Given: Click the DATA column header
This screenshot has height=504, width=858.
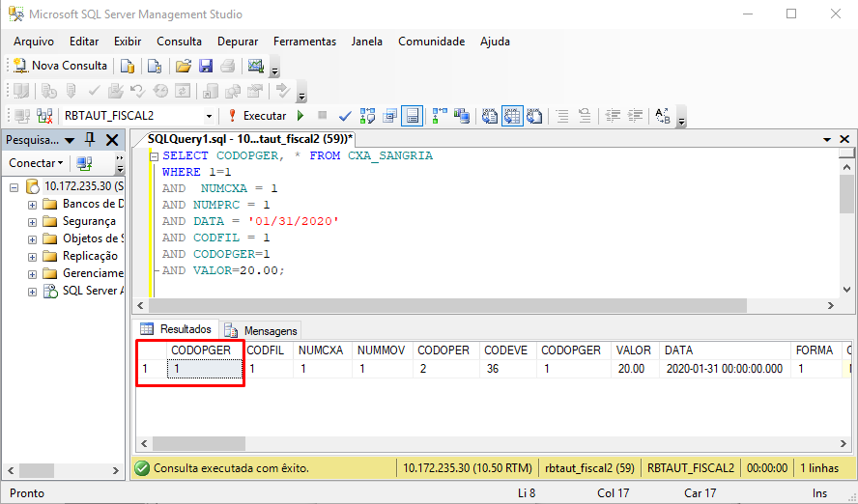Looking at the screenshot, I should 725,350.
